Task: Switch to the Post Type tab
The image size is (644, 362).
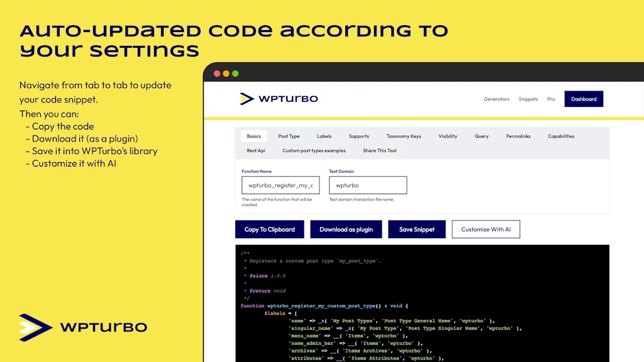Action: coord(289,136)
